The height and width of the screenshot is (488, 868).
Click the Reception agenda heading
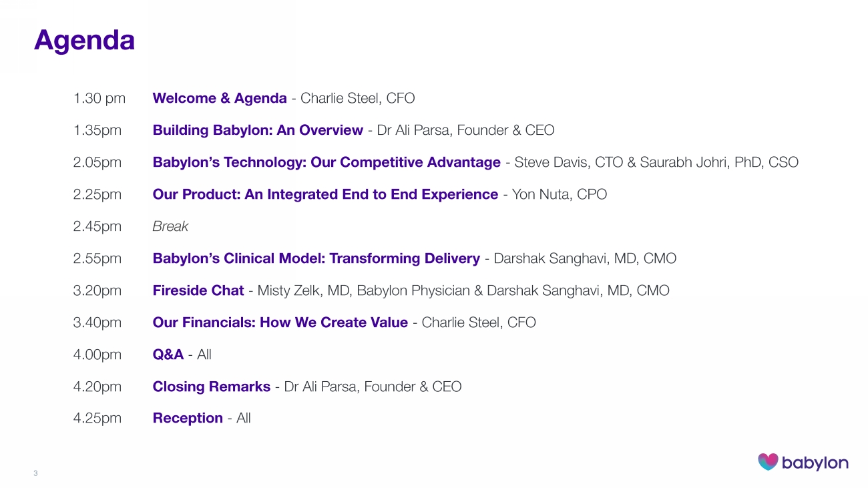tap(188, 419)
